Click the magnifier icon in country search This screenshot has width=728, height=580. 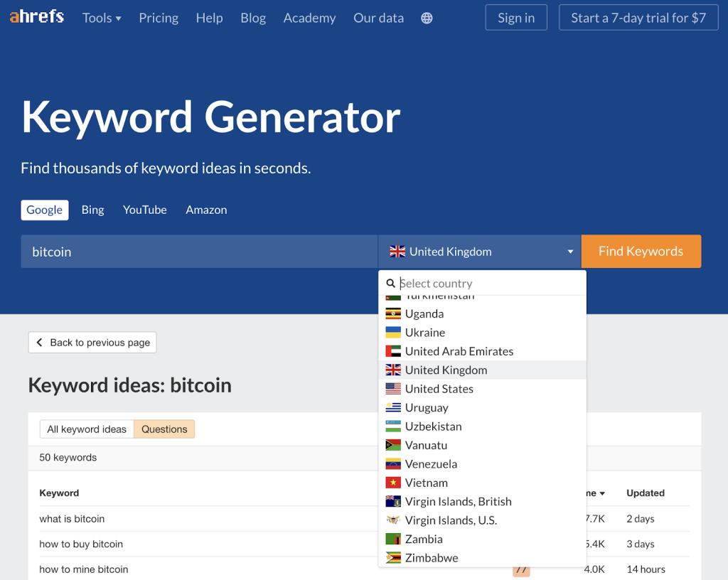point(391,283)
